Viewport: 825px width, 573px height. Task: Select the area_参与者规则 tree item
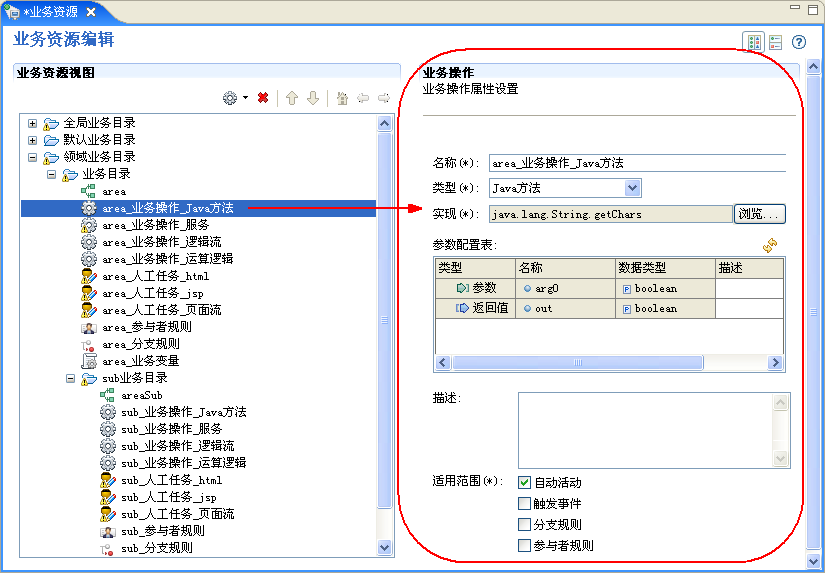[146, 327]
